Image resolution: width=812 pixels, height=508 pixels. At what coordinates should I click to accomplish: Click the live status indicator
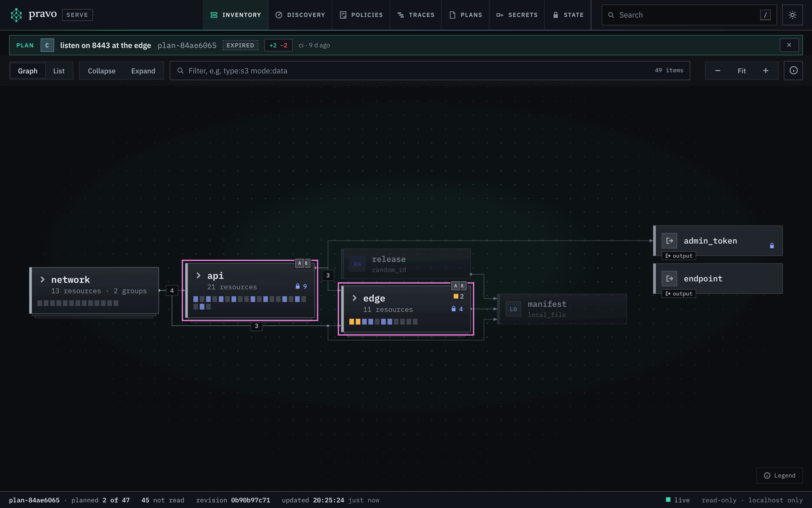(x=678, y=500)
